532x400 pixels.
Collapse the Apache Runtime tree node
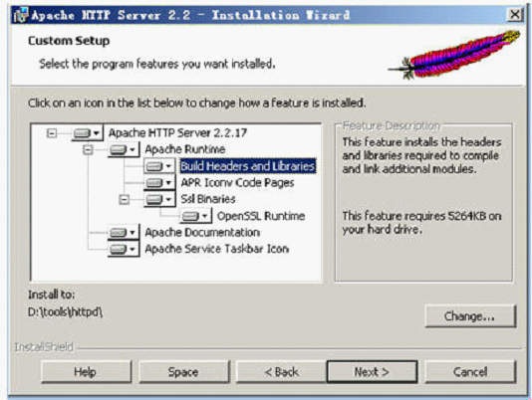tap(88, 149)
